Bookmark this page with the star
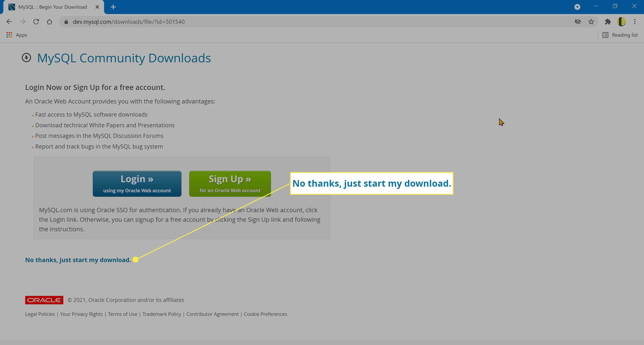The image size is (644, 345). (x=591, y=22)
